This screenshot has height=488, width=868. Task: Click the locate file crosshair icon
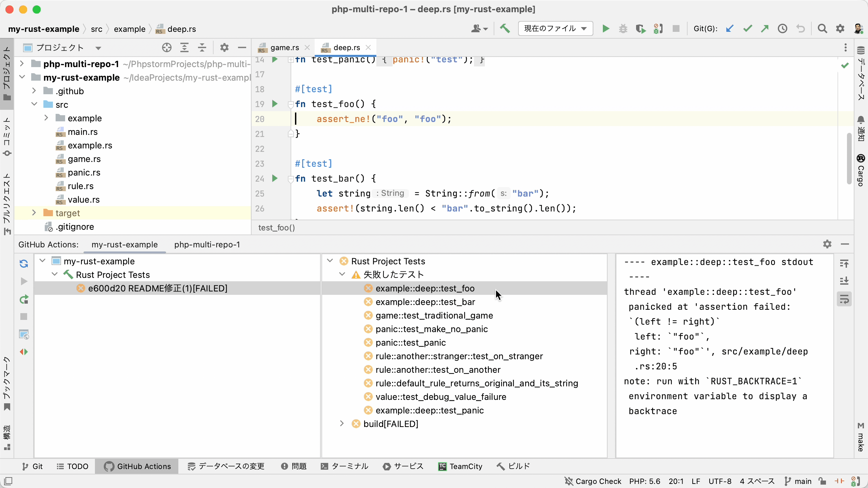click(x=166, y=48)
